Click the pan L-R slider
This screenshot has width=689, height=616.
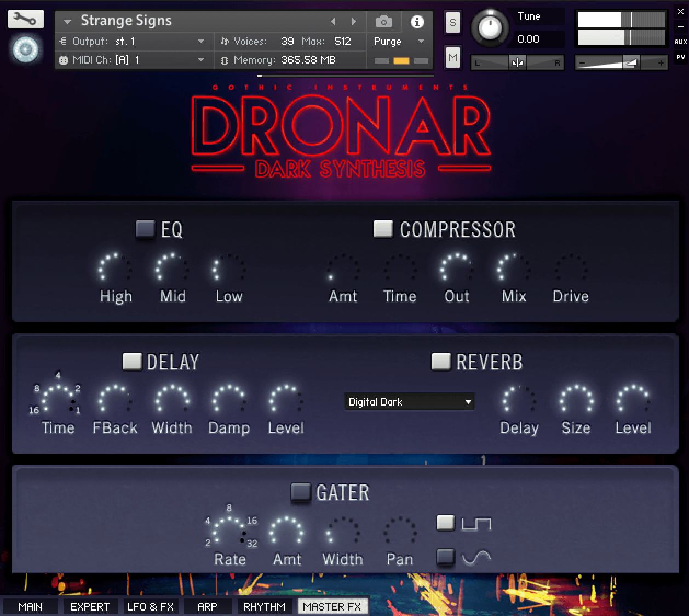[517, 63]
